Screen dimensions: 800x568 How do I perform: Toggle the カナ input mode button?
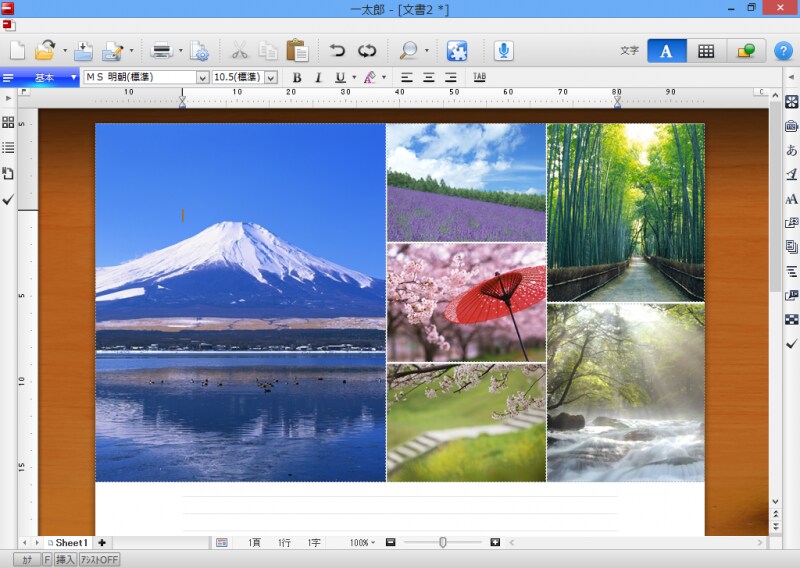[27, 560]
